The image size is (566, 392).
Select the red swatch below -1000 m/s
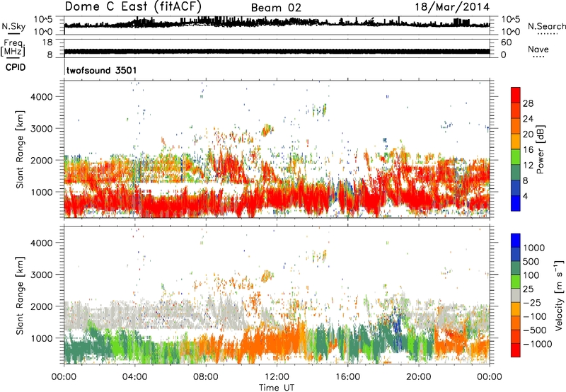[x=516, y=350]
